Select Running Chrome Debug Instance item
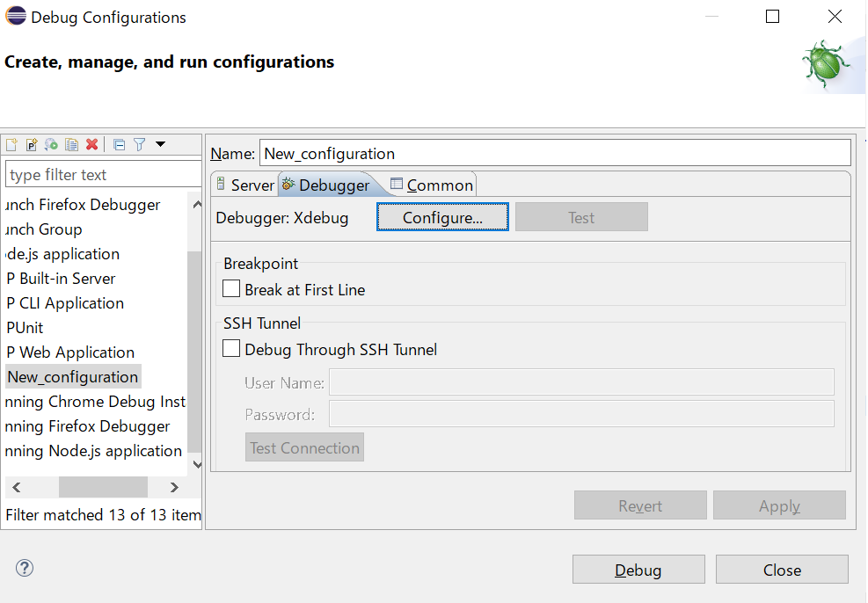 95,402
